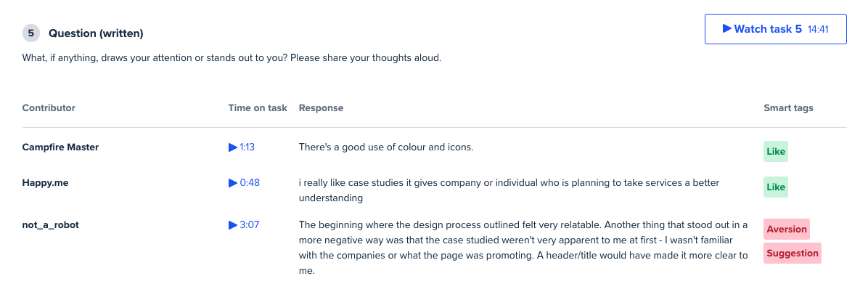Play Campfire Master's response using the triangle icon
This screenshot has height=284, width=868.
click(233, 147)
